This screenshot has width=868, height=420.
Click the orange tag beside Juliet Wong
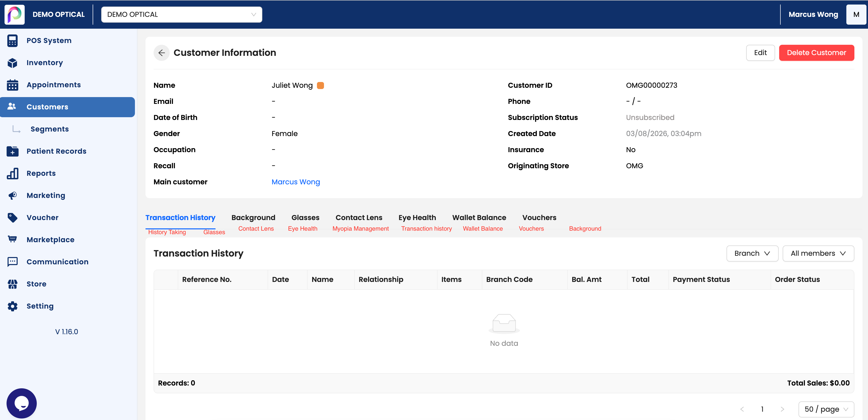coord(320,86)
